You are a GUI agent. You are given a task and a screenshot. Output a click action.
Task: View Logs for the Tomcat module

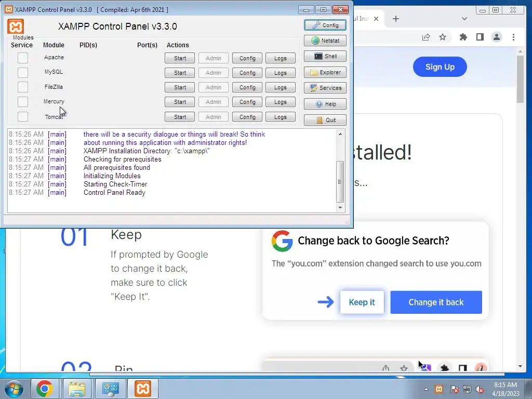pyautogui.click(x=280, y=117)
